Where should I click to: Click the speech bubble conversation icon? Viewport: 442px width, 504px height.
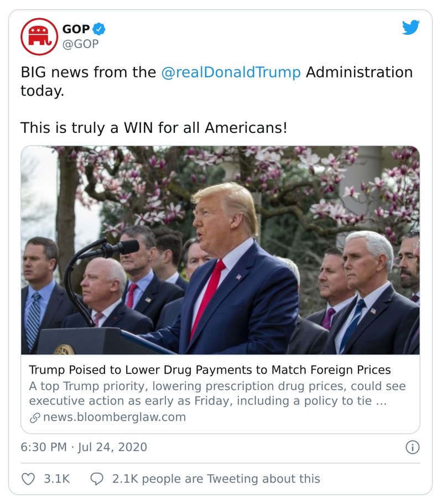click(x=98, y=478)
